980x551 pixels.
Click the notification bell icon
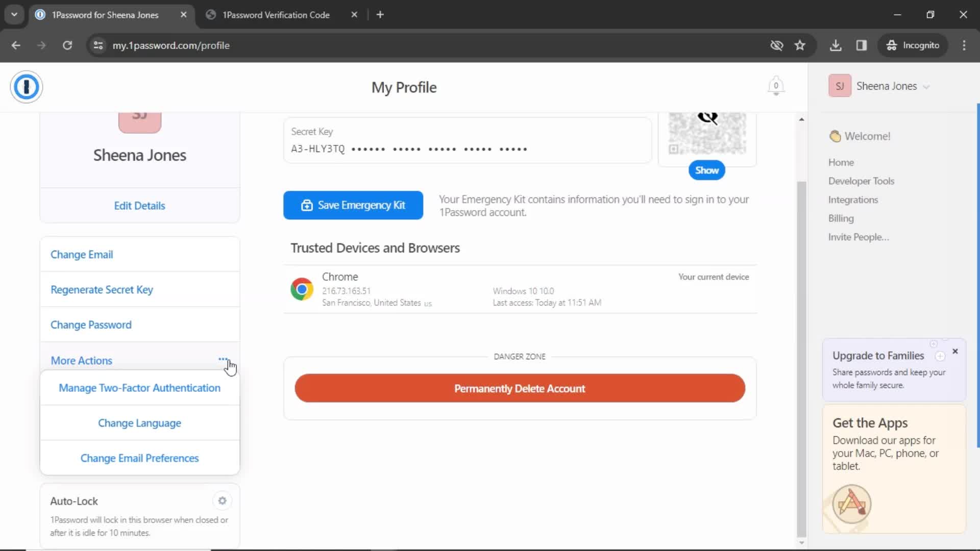click(x=776, y=86)
